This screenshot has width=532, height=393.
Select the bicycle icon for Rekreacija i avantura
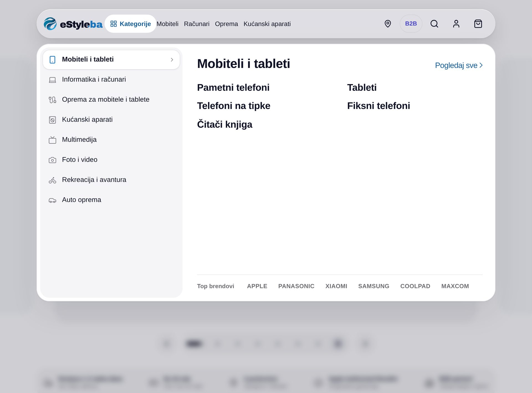pyautogui.click(x=52, y=180)
